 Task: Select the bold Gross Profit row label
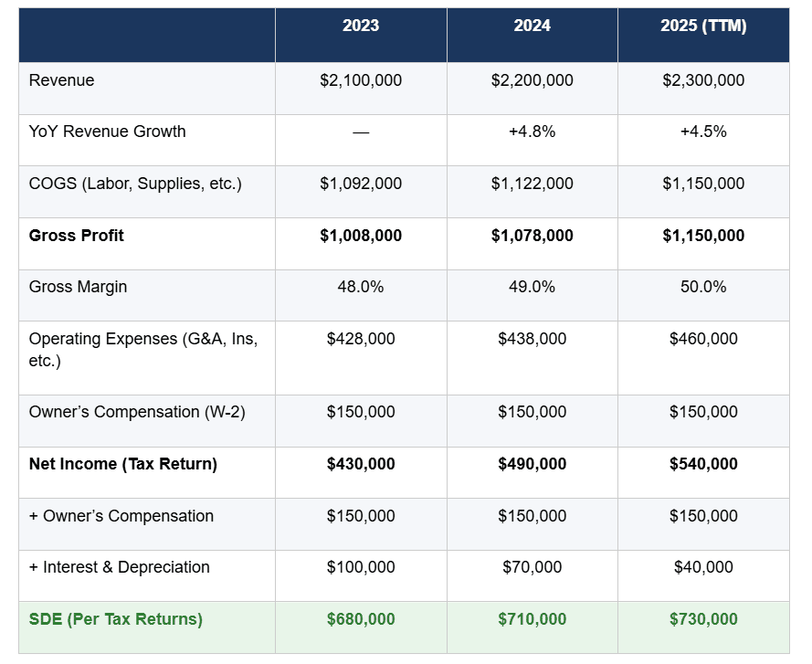[77, 236]
